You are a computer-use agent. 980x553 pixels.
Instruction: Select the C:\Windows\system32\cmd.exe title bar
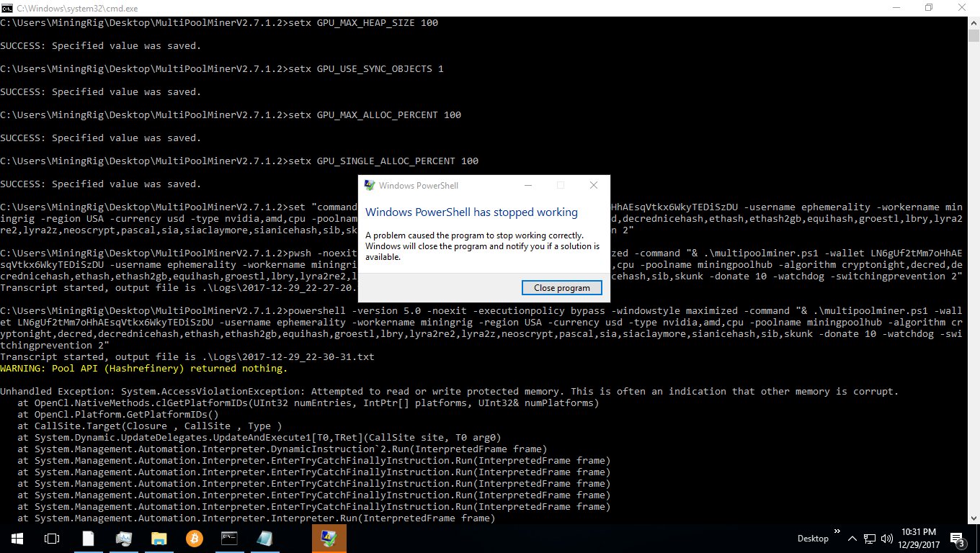432,8
